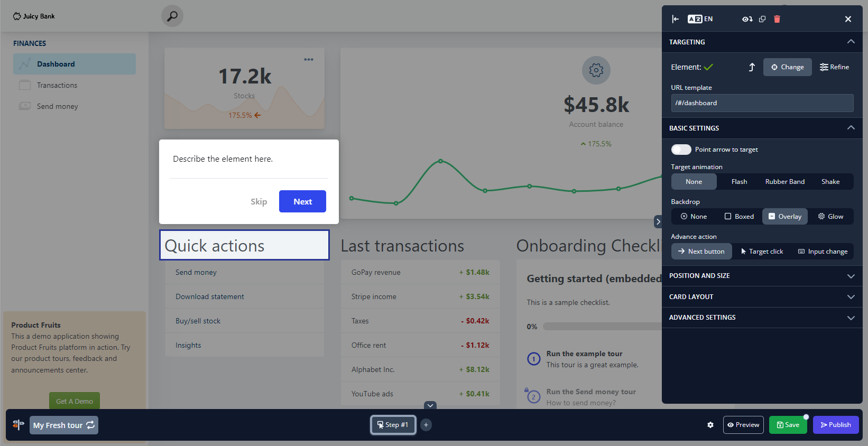Open Transactions in the Finances sidebar
The height and width of the screenshot is (446, 868).
(57, 85)
